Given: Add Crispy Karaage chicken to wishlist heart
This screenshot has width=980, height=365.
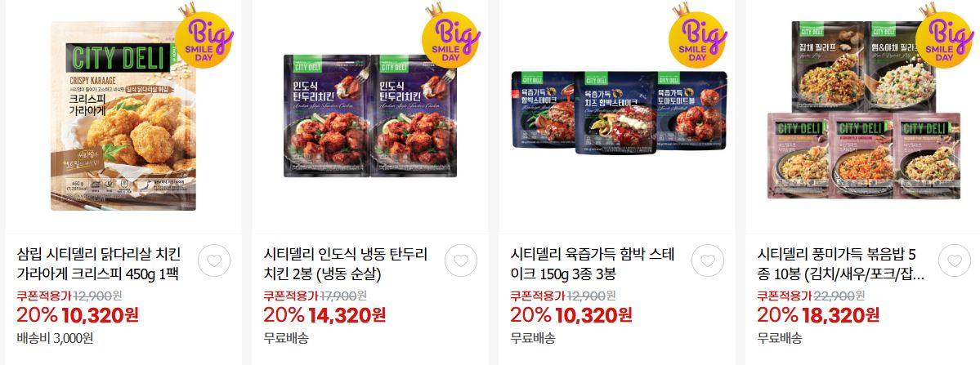Looking at the screenshot, I should [x=214, y=260].
